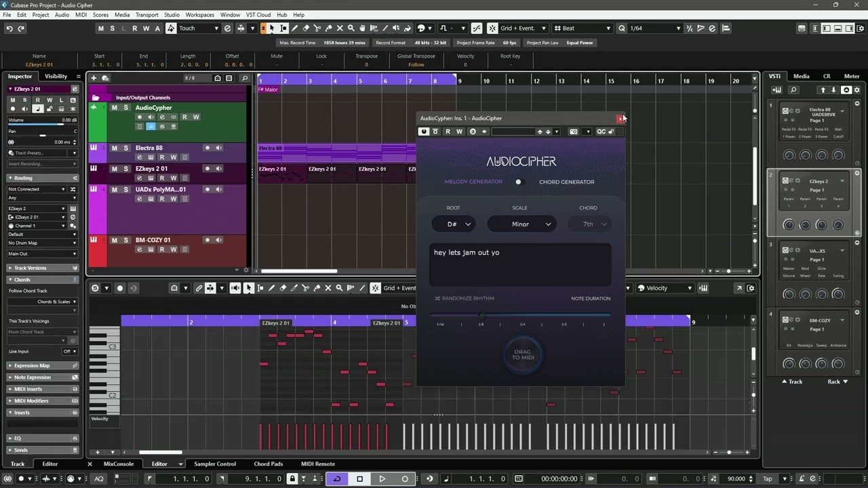
Task: Open the VST Cloud menu
Action: pyautogui.click(x=258, y=15)
